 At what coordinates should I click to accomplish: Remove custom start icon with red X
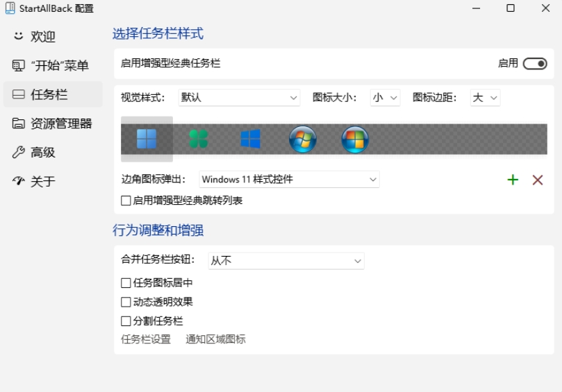point(538,180)
